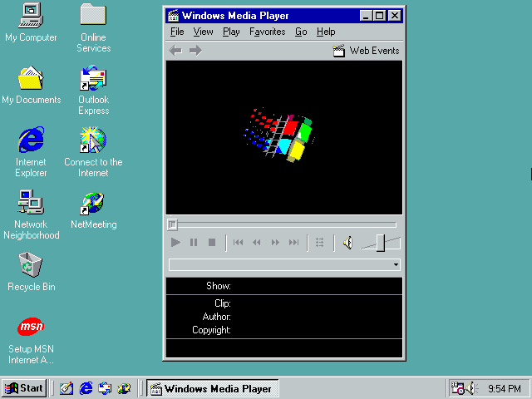Viewport: 532px width, 399px height.
Task: Open the Favorites menu
Action: click(x=268, y=32)
